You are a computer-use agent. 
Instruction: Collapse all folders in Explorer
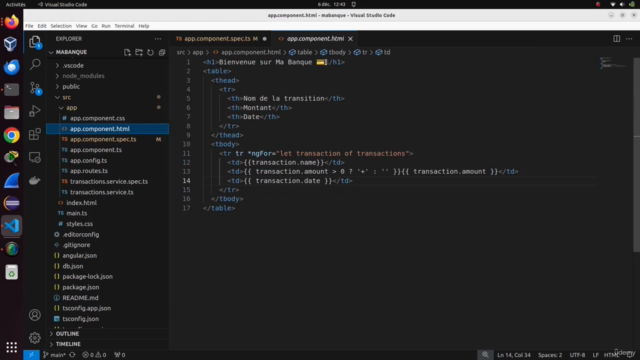(x=162, y=52)
